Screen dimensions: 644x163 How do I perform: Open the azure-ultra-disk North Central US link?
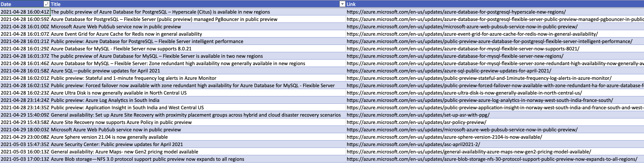[464, 93]
